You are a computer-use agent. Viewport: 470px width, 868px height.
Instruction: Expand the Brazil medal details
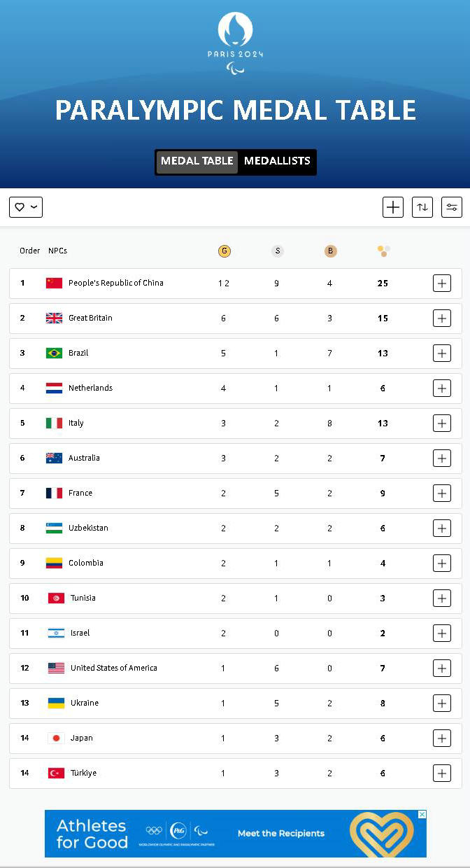coord(442,353)
